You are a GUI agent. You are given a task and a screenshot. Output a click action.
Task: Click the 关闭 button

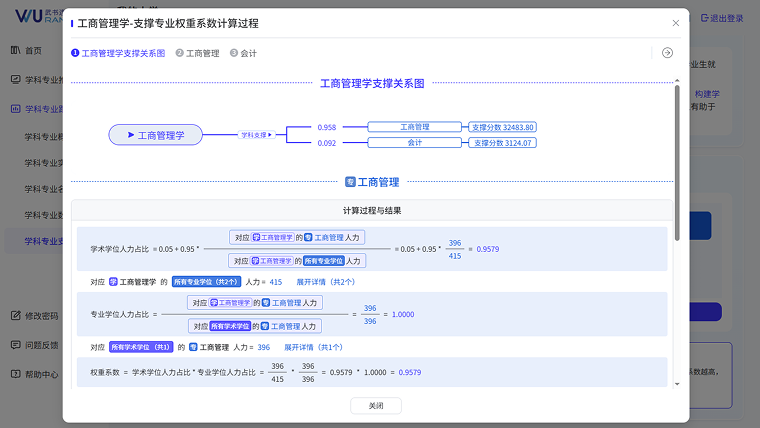tap(376, 406)
